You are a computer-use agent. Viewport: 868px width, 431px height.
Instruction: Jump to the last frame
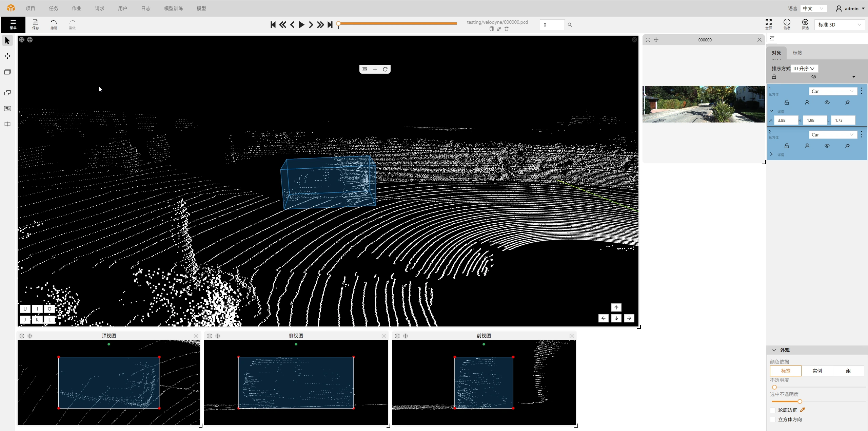click(x=330, y=25)
